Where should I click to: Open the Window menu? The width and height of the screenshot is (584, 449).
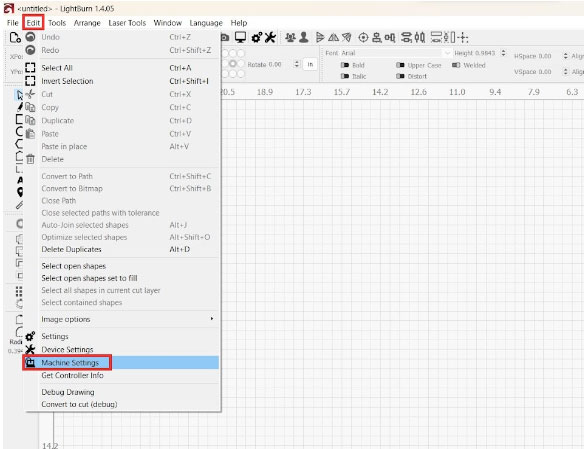pyautogui.click(x=168, y=23)
